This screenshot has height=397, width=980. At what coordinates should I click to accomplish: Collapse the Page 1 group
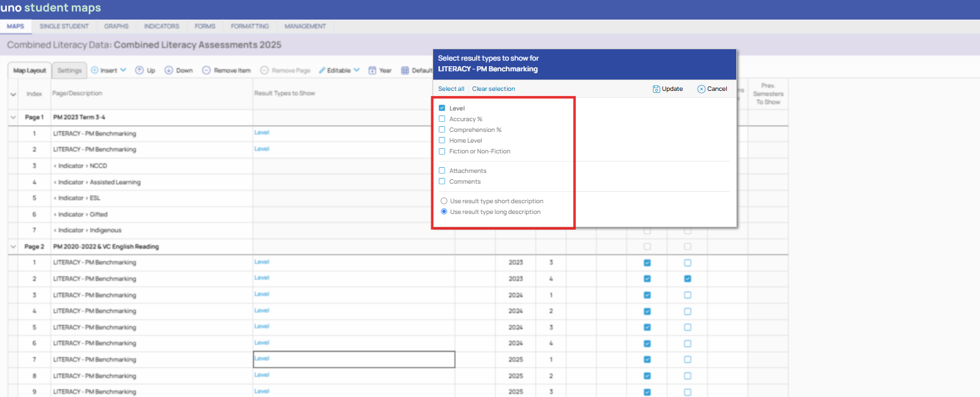13,117
